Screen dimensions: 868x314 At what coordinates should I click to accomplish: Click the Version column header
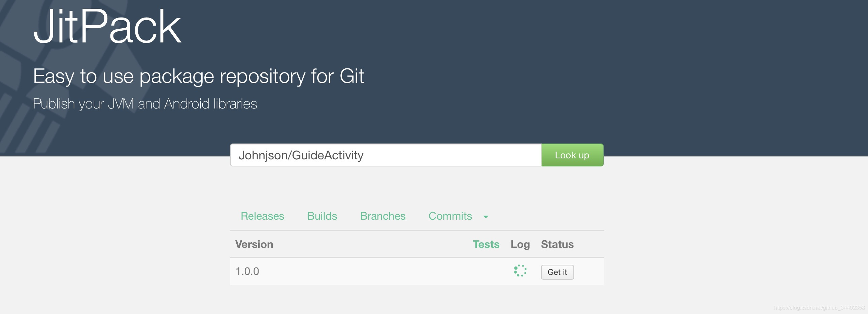click(x=254, y=244)
